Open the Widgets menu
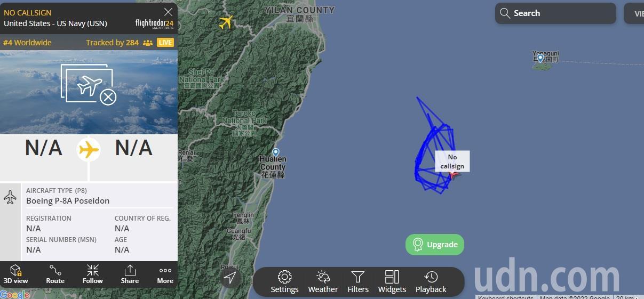Screen dimensions: 644x299 tap(392, 282)
